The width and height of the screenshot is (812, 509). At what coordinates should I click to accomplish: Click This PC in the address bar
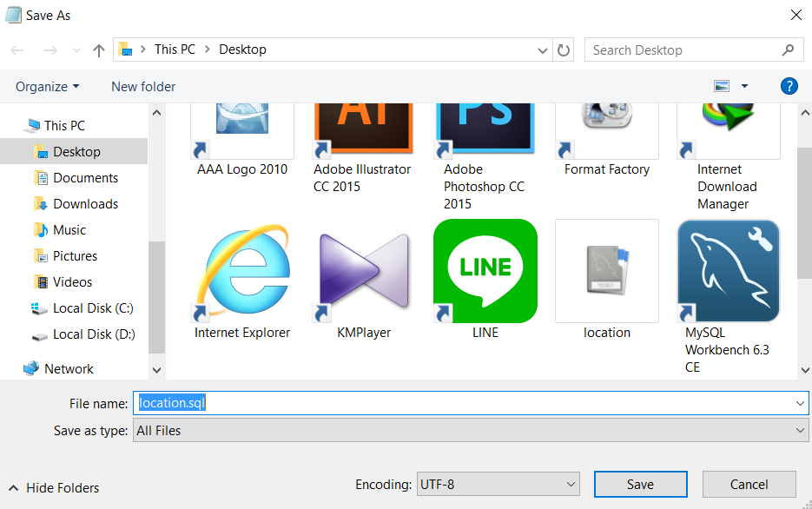pyautogui.click(x=175, y=50)
